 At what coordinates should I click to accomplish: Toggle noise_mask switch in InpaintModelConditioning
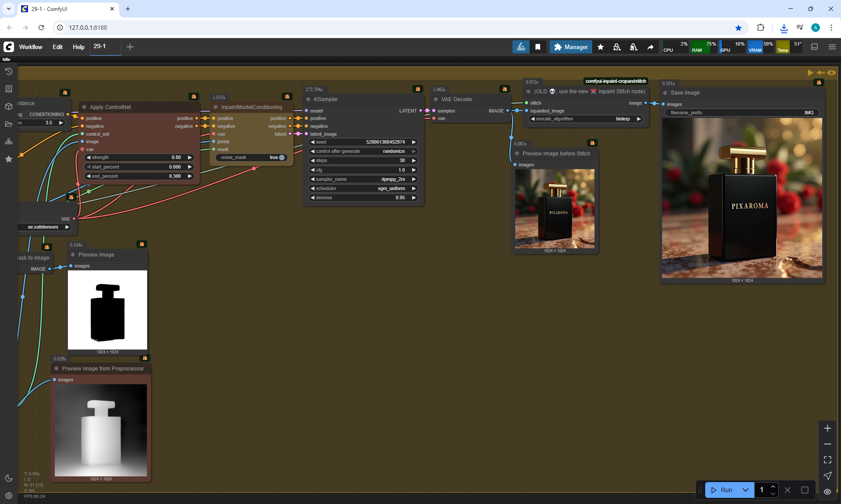(281, 158)
